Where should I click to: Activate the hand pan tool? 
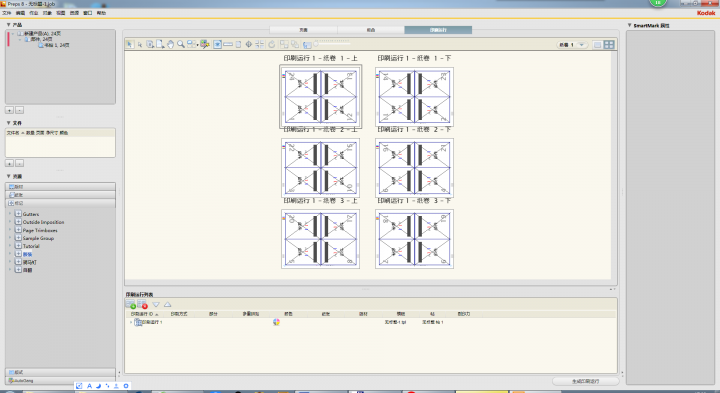coord(170,44)
